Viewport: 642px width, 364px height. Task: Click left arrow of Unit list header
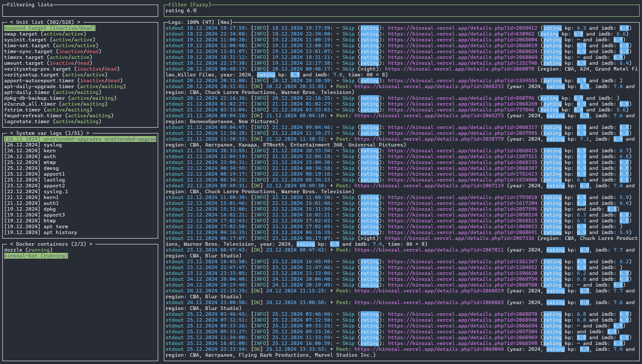(12, 22)
